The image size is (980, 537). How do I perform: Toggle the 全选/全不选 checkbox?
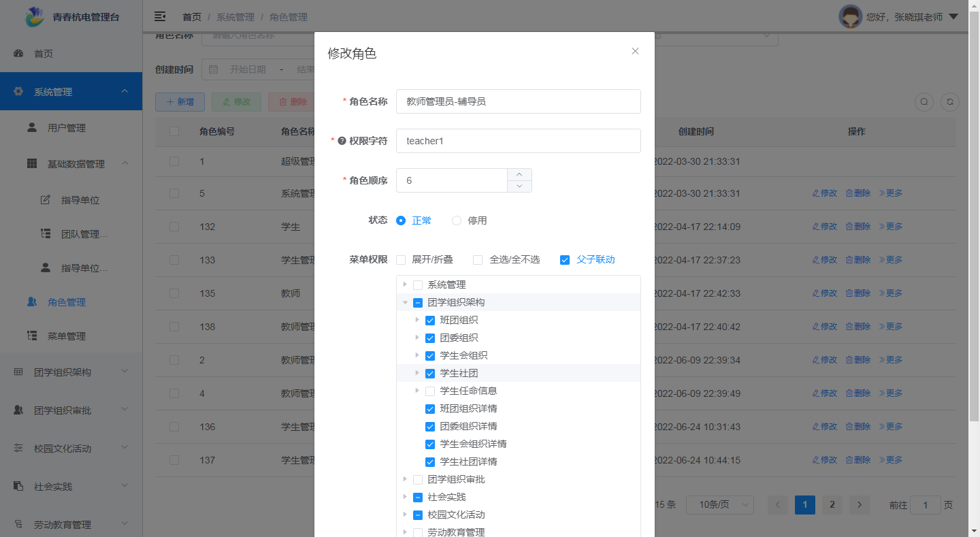point(478,260)
